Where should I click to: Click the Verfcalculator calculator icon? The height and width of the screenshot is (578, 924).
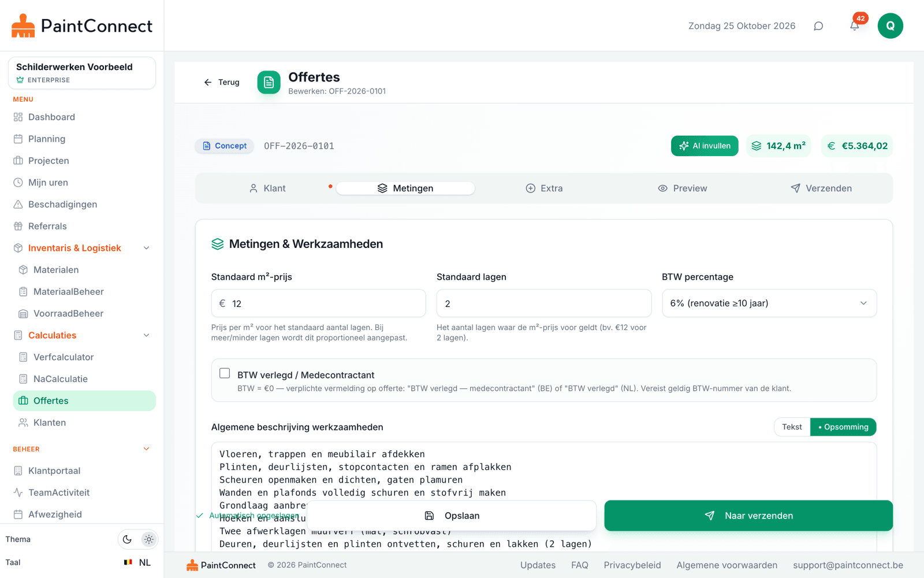[23, 357]
